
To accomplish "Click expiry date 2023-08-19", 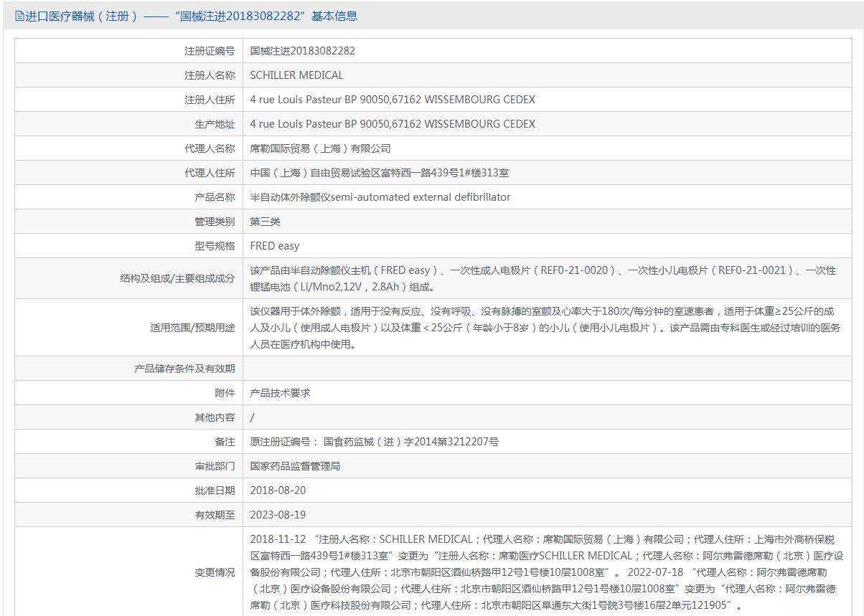I will (278, 515).
